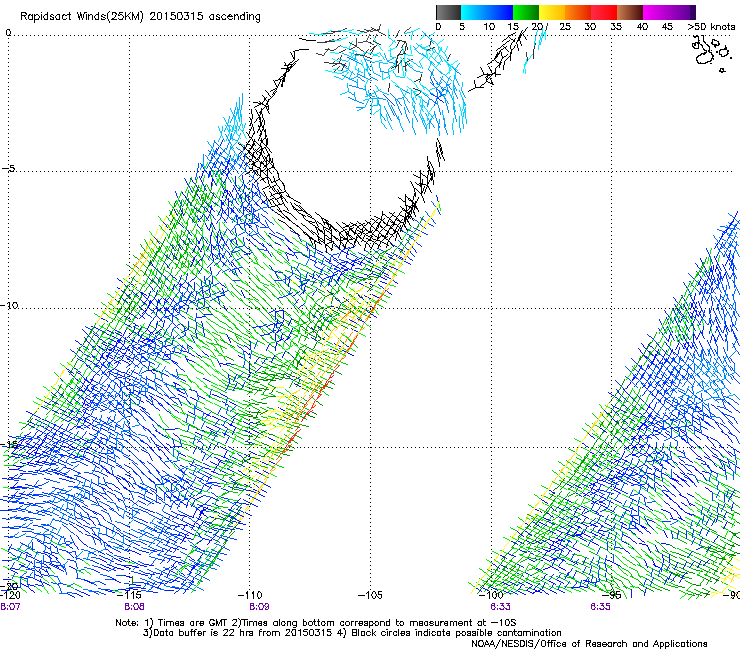This screenshot has width=740, height=650.
Task: Click the ">50 knots" legend label
Action: 711,26
